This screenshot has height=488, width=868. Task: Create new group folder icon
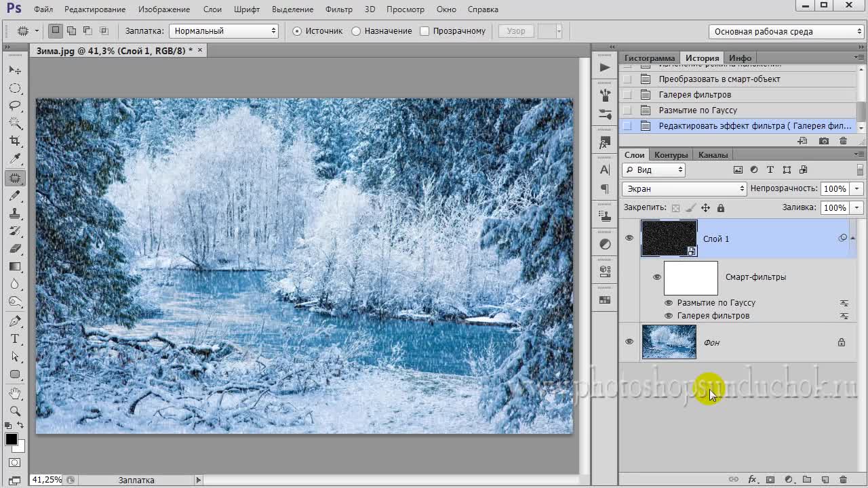[807, 480]
